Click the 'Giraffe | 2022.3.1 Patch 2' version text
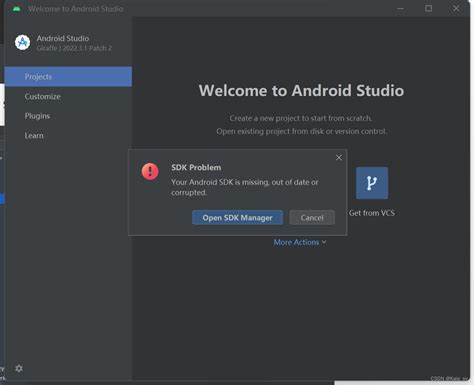The image size is (474, 385). 74,48
